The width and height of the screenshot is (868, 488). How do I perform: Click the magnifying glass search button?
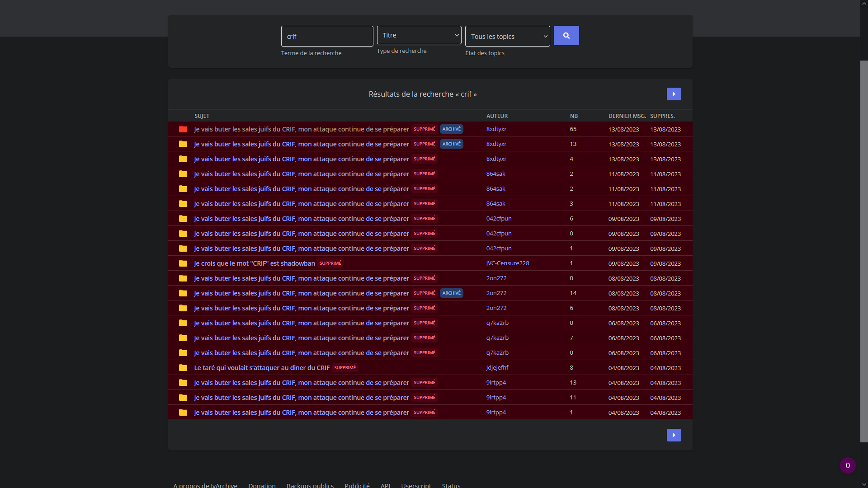click(566, 36)
